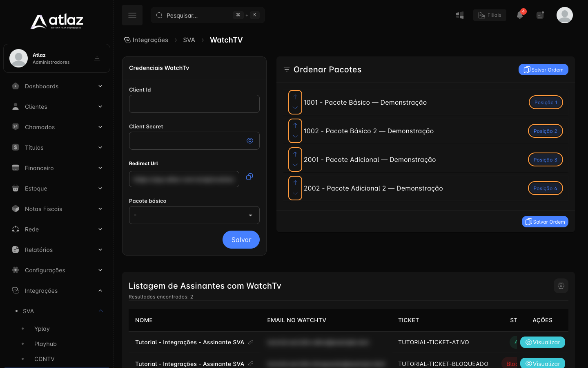The image size is (588, 368).
Task: Open the user avatar menu at top right
Action: [565, 15]
